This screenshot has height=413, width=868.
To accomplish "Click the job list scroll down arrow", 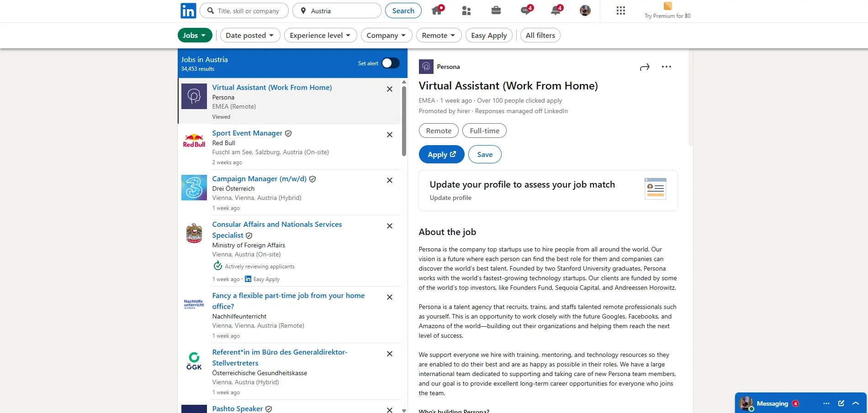I will [404, 410].
